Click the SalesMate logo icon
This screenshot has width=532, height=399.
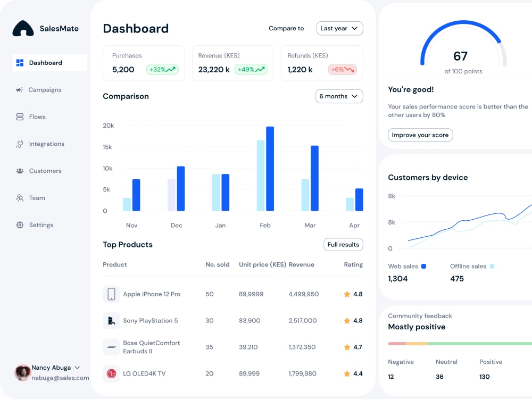[x=23, y=29]
